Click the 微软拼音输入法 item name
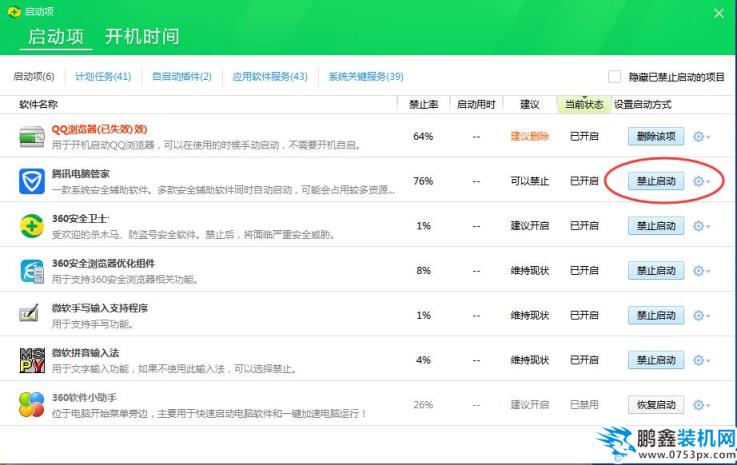This screenshot has width=737, height=465. 85,353
